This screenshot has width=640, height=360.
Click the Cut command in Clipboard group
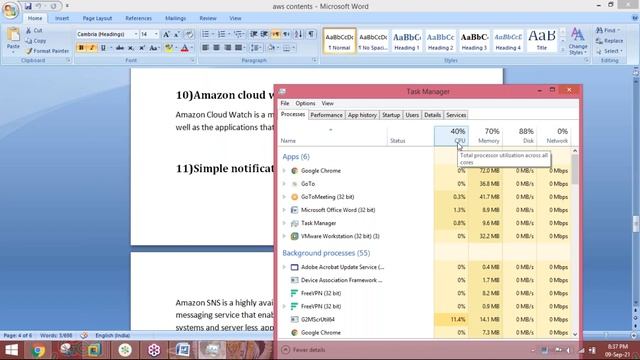coord(34,31)
